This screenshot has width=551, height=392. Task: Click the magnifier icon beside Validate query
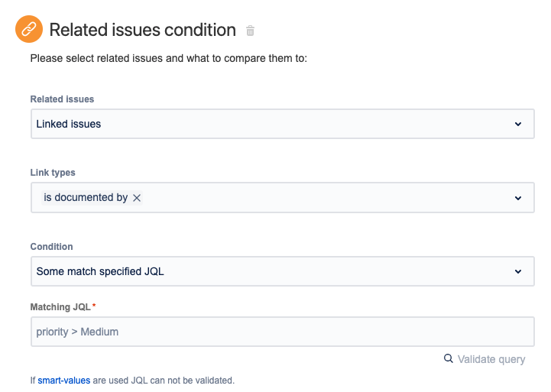(449, 358)
